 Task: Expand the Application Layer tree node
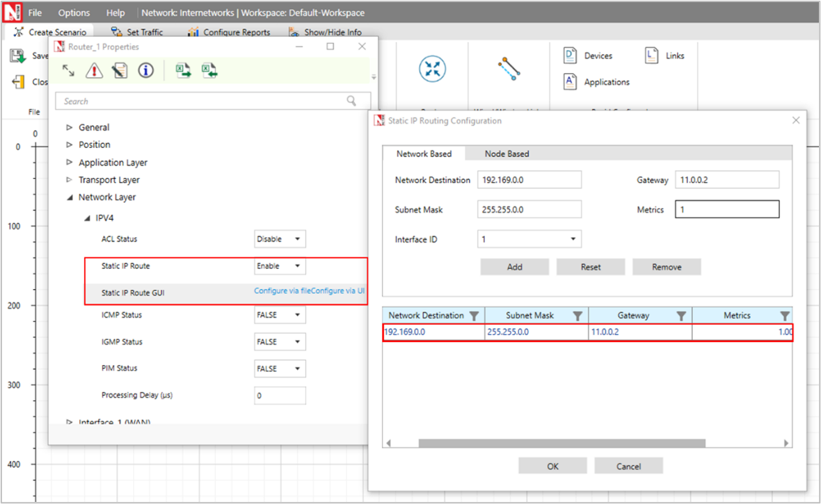69,163
